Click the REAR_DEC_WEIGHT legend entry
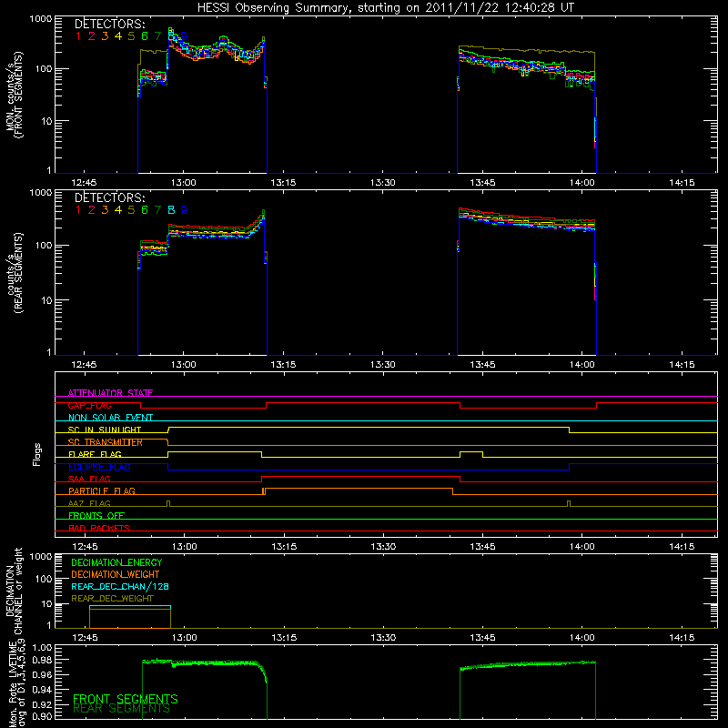 click(112, 599)
